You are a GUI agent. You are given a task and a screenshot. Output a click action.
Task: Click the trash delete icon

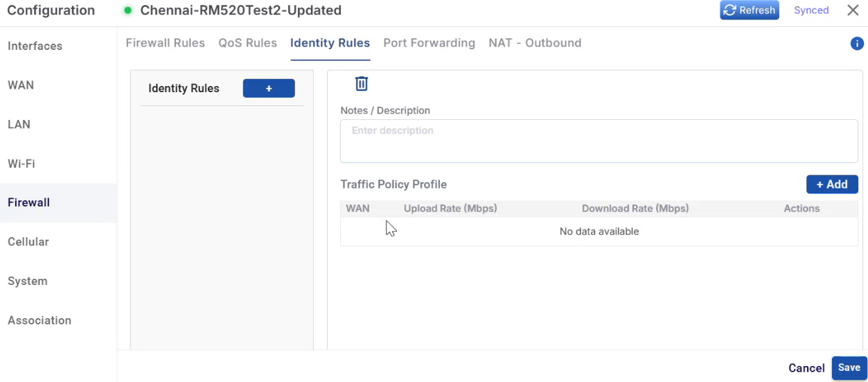(x=362, y=84)
